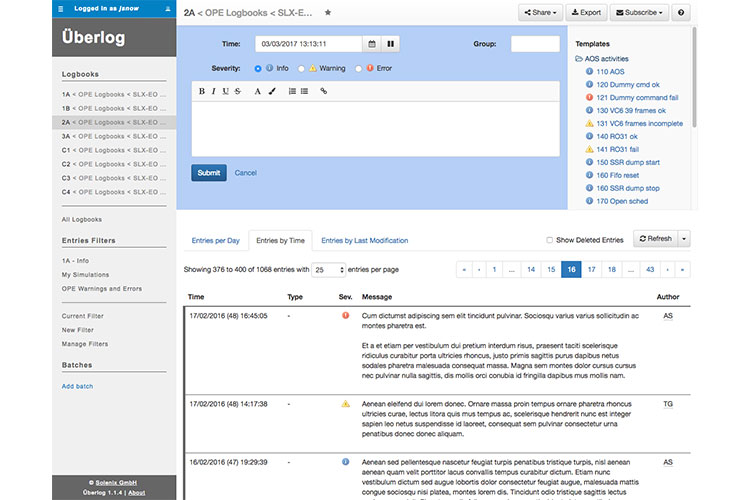Open the Share dropdown
The height and width of the screenshot is (500, 750).
point(540,12)
